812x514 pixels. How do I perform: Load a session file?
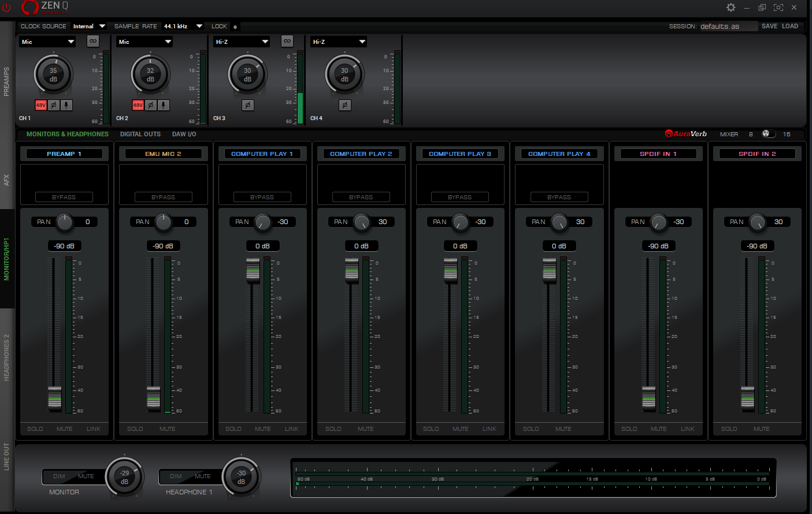pos(790,26)
